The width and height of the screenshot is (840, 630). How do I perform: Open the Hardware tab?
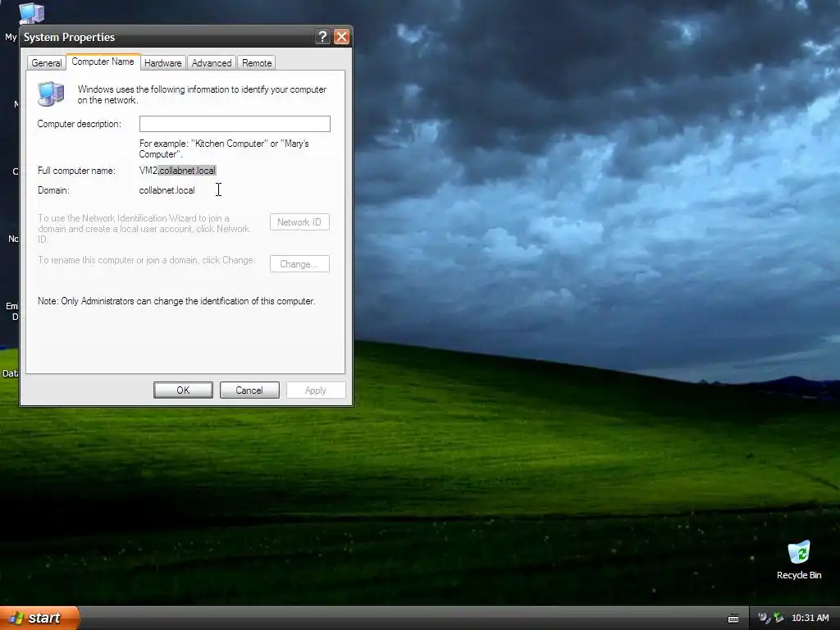[x=163, y=62]
